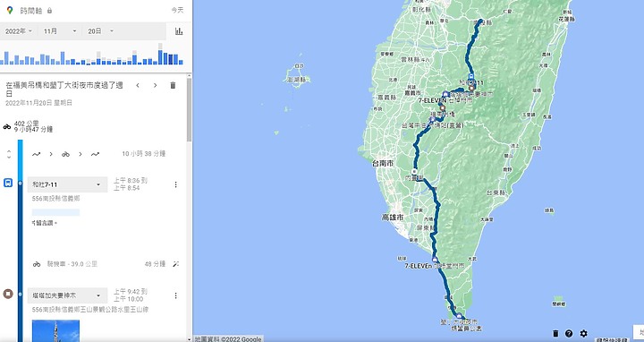Open more options for 塔塔加夫妻神木 stop
Image resolution: width=644 pixels, height=342 pixels.
pos(176,295)
